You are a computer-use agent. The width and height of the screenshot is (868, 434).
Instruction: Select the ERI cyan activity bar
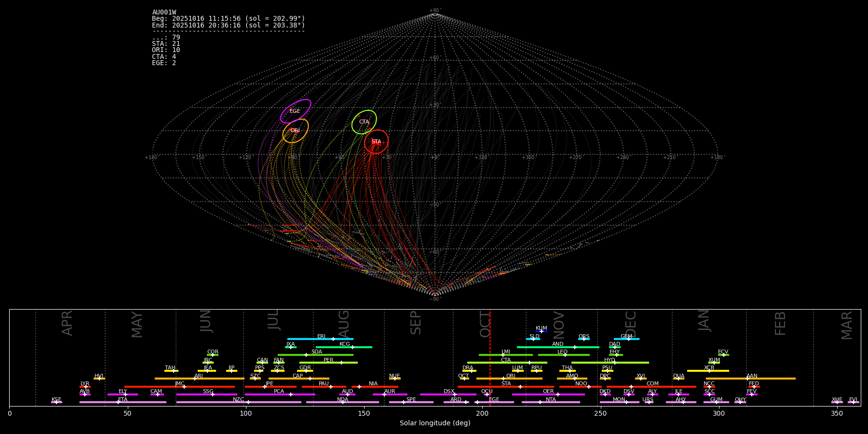(x=320, y=339)
